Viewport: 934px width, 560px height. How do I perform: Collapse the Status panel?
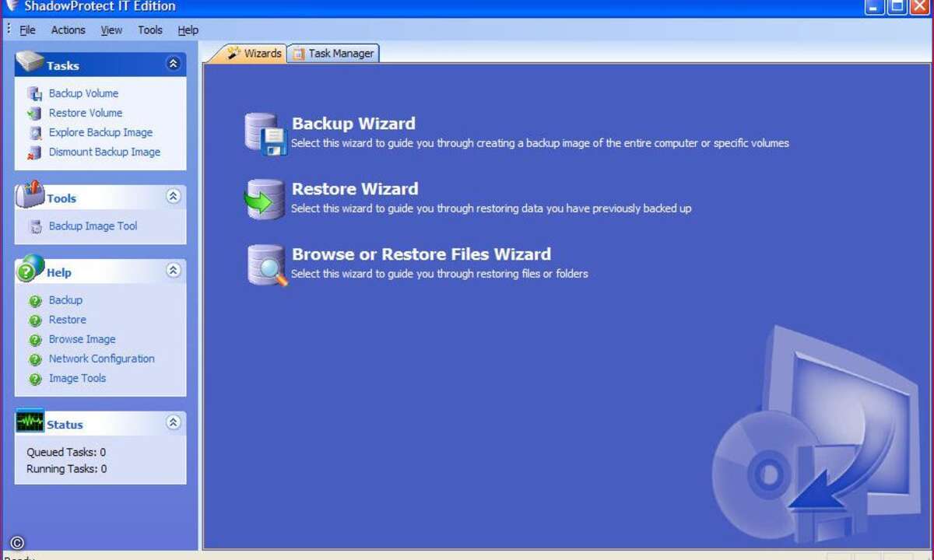tap(174, 422)
